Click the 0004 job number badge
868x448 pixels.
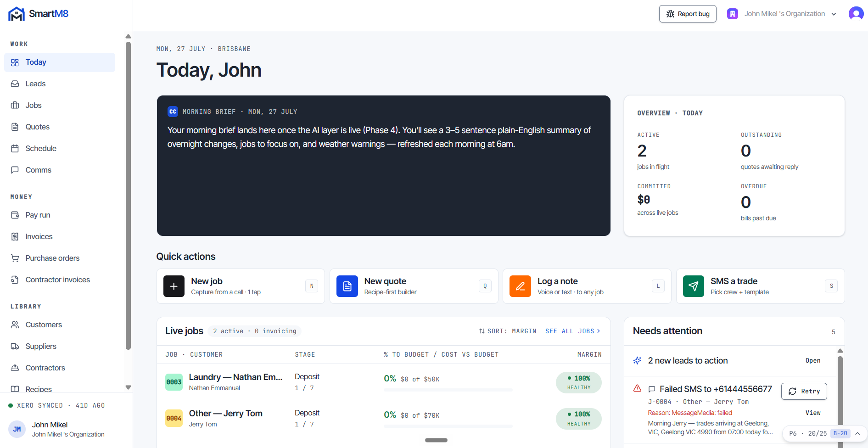point(174,418)
